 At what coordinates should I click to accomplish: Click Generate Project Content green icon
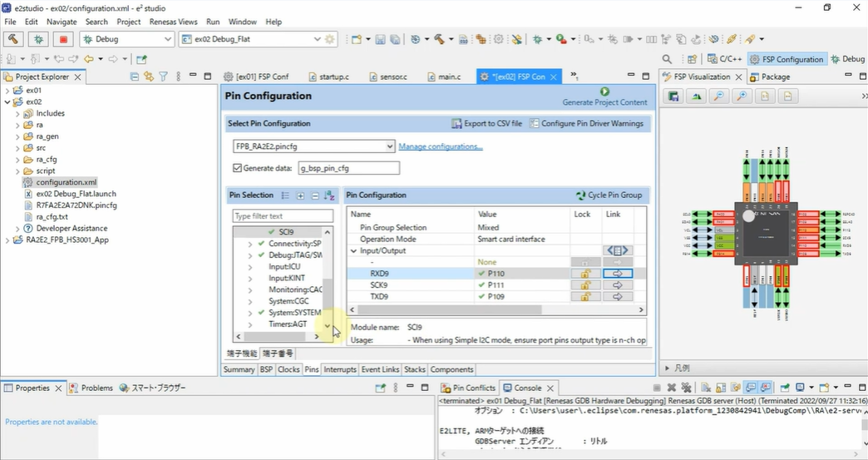pos(604,92)
